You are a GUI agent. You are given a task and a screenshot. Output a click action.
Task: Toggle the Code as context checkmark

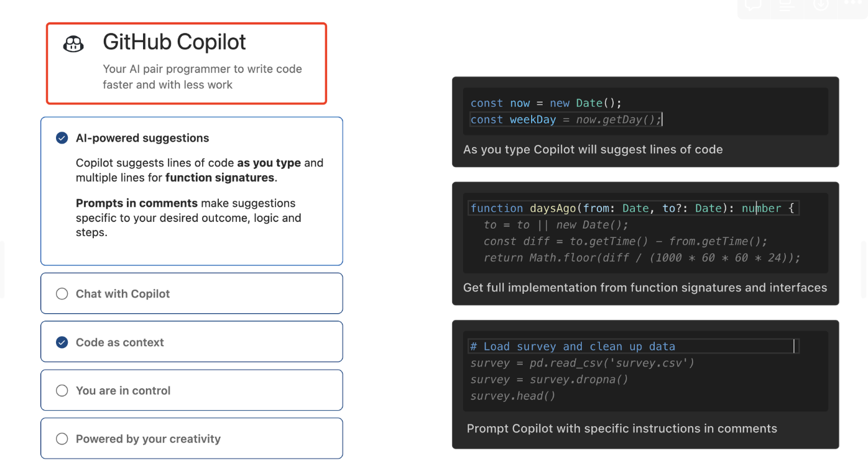(x=62, y=342)
